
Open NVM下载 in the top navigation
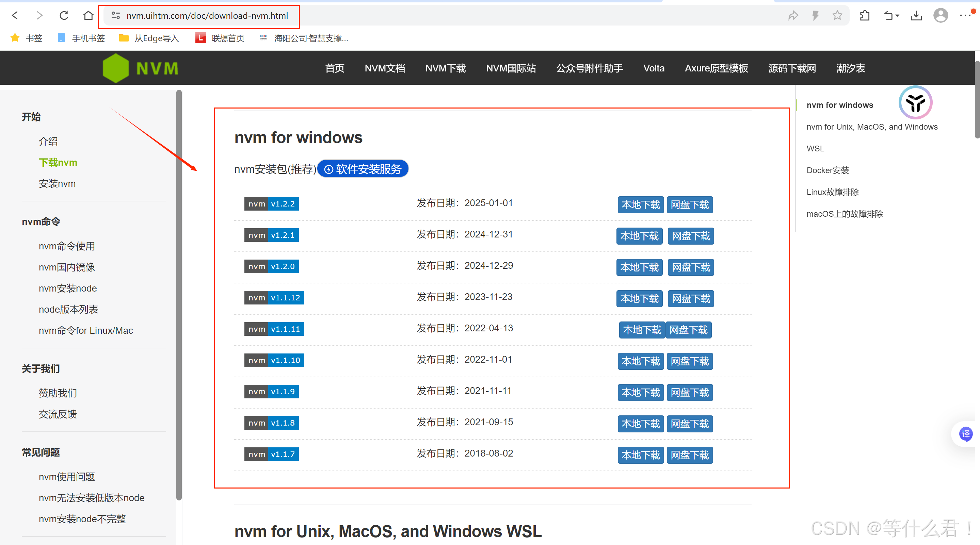coord(445,68)
